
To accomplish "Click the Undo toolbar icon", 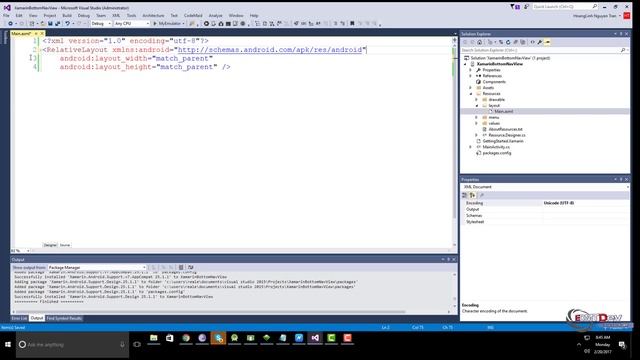I will [x=67, y=24].
